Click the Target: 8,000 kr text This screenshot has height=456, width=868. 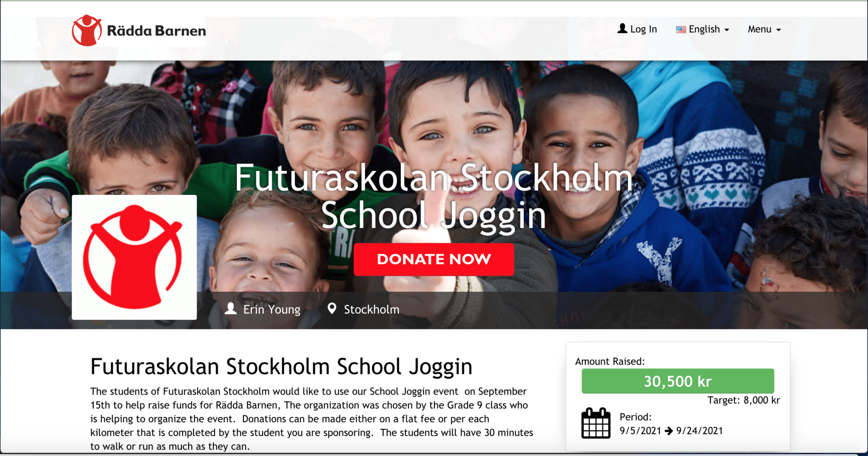[744, 400]
